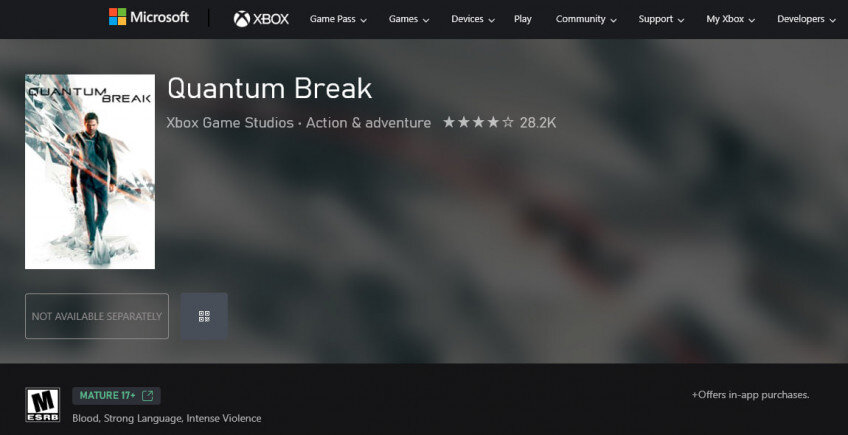Screen dimensions: 848x435
Task: Expand the Games dropdown menu
Action: [409, 19]
